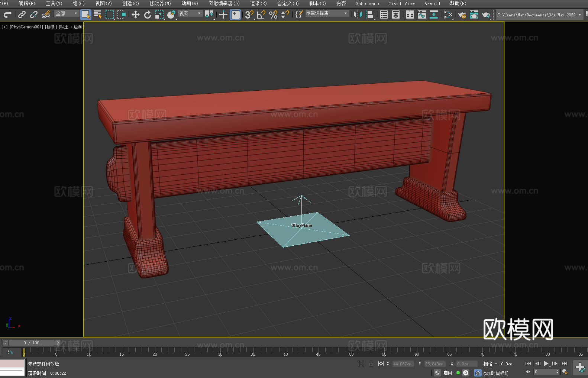Toggle the Selection Lock padlock
This screenshot has width=588, height=378.
tap(371, 364)
